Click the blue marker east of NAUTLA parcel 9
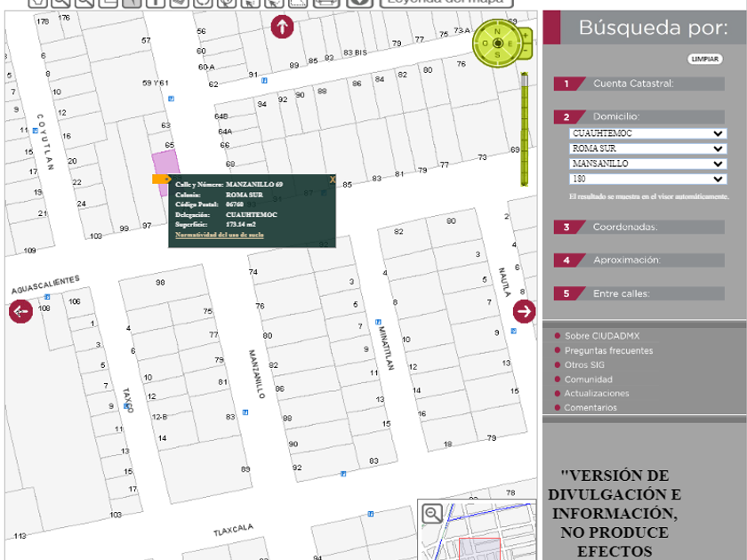This screenshot has width=747, height=560. point(514,331)
